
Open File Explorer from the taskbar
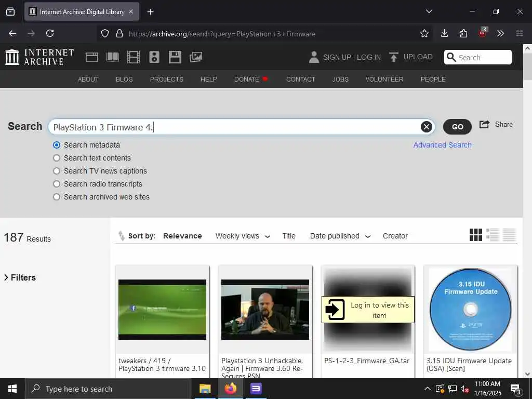tap(205, 389)
